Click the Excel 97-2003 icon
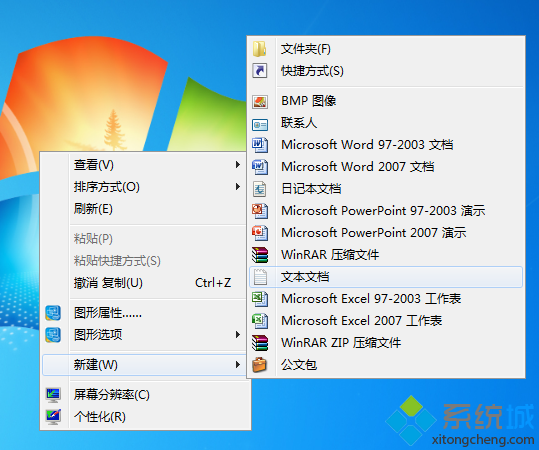This screenshot has height=450, width=539. coord(260,299)
